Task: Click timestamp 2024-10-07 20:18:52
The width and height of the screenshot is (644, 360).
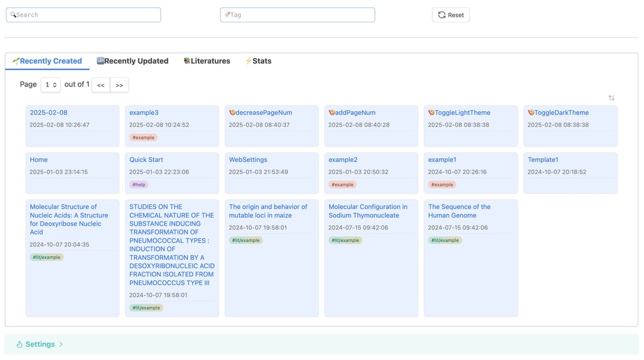Action: pos(556,172)
